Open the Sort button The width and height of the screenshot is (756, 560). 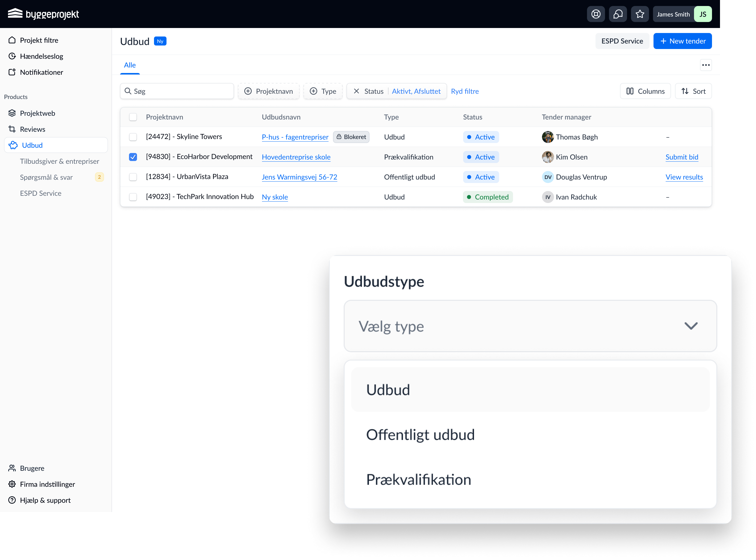693,91
